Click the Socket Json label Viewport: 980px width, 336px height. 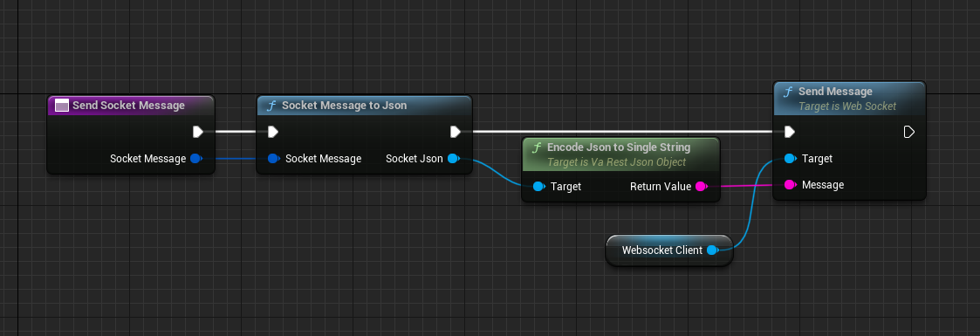[415, 159]
